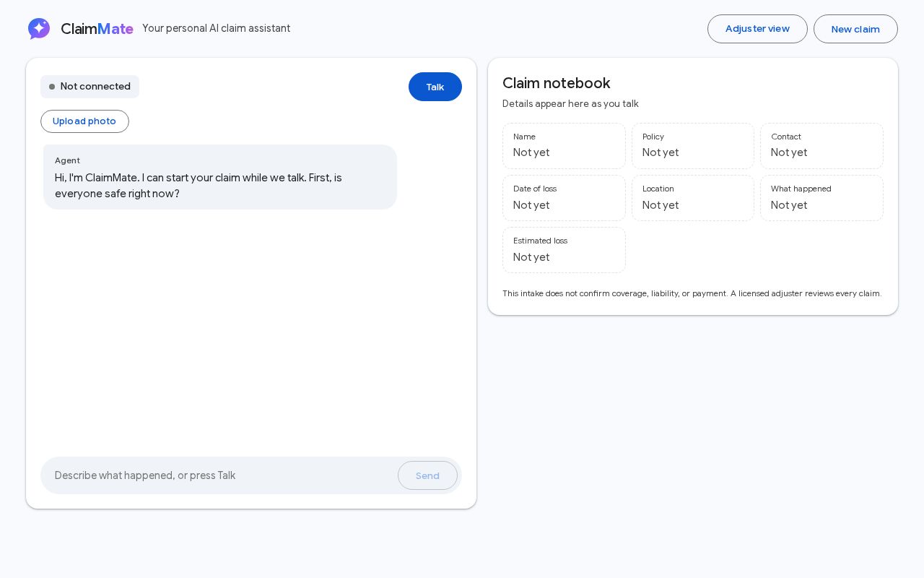Select the What happened field card
This screenshot has width=924, height=578.
click(x=821, y=198)
